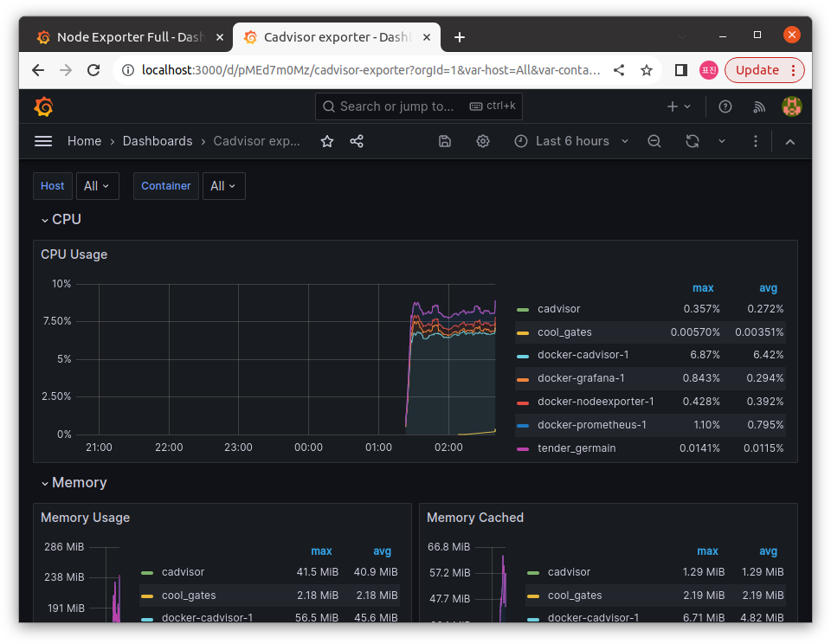Screen dimensions: 831x644
Task: Switch to Node Exporter Full tab
Action: 129,37
